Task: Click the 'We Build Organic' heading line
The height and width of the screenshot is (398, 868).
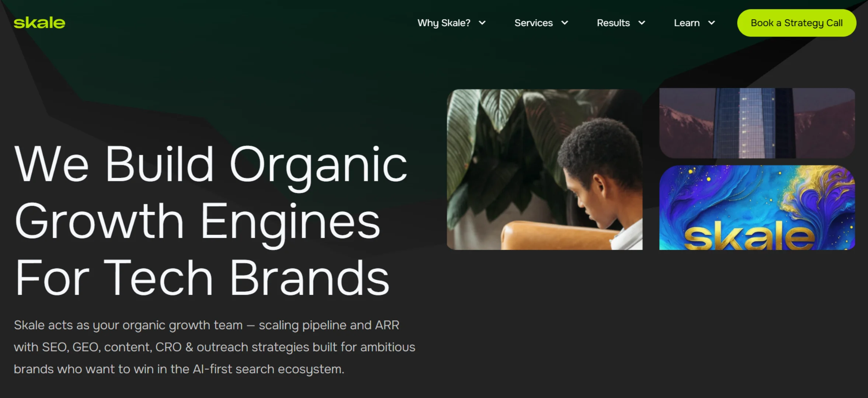Action: pos(211,165)
